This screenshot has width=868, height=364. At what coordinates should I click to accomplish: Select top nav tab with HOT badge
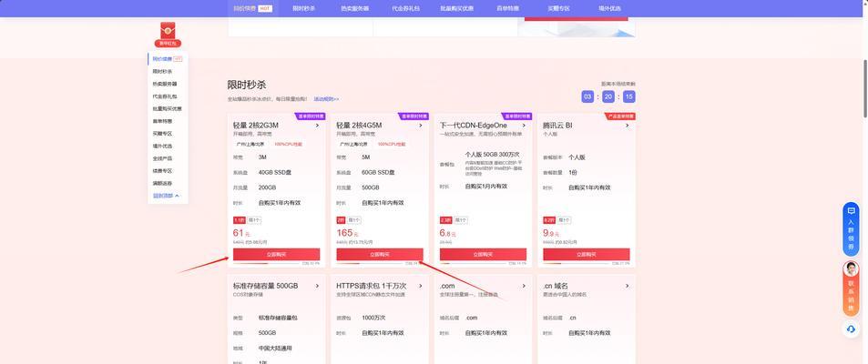click(252, 8)
